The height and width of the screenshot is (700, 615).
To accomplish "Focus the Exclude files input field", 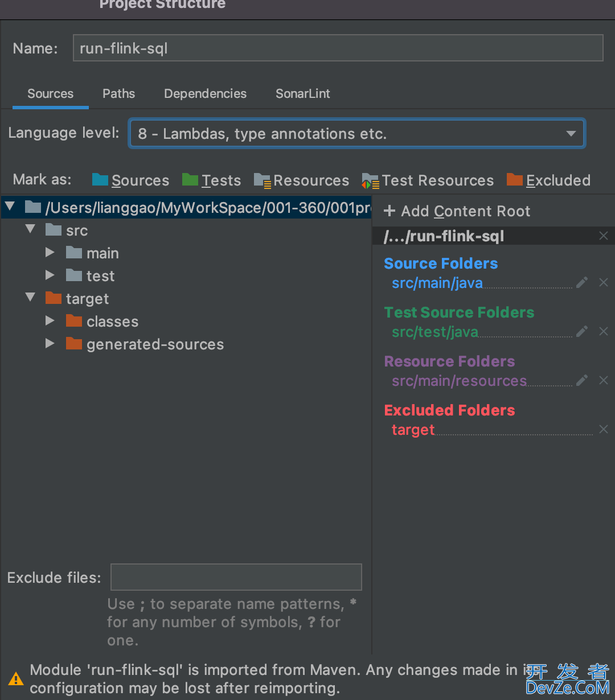I will [236, 577].
